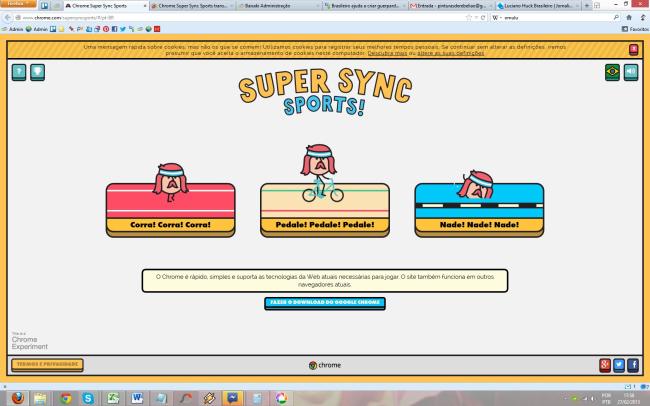
Task: Select the Pedale! Pedale! Pedale! cycling game
Action: click(325, 210)
